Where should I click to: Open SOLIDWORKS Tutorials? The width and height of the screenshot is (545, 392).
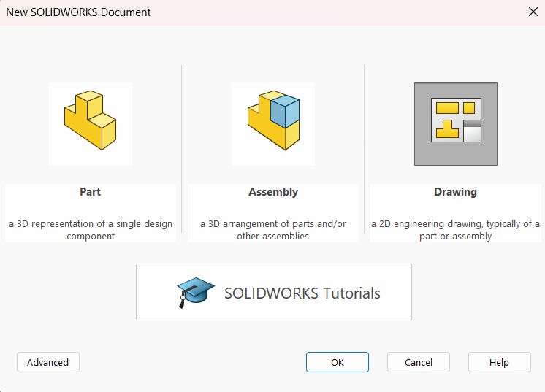[x=274, y=292]
